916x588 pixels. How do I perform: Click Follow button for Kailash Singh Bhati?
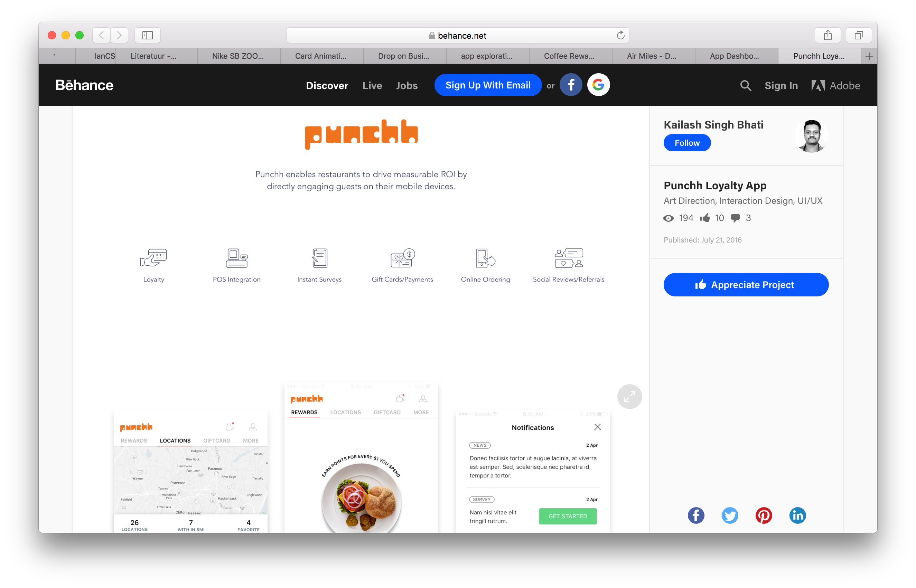tap(686, 142)
